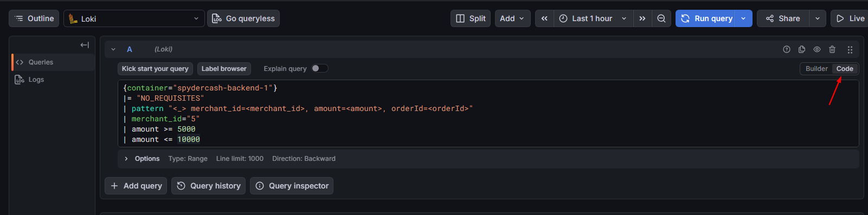Click the amount >= 5000 line
The width and height of the screenshot is (868, 215).
[159, 129]
